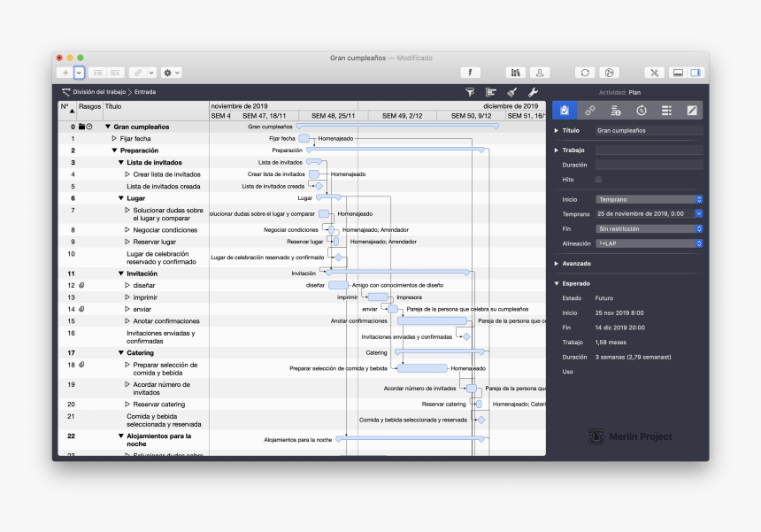
Task: Click the Preparar selección de comida Gantt bar
Action: click(422, 368)
